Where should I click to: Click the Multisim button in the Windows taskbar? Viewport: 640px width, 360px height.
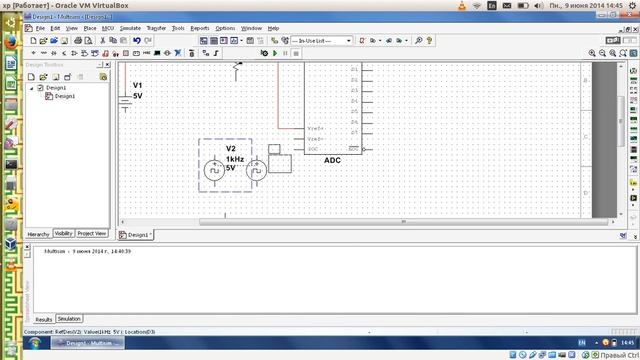88,343
